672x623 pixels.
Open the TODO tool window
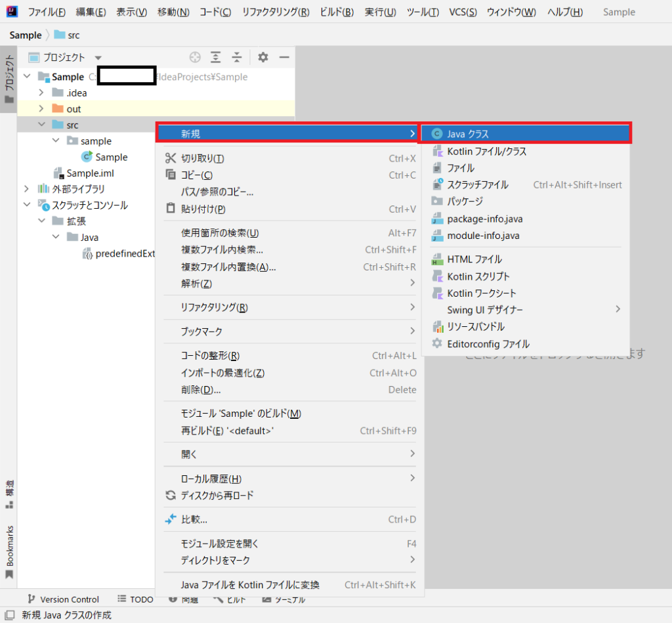(140, 599)
